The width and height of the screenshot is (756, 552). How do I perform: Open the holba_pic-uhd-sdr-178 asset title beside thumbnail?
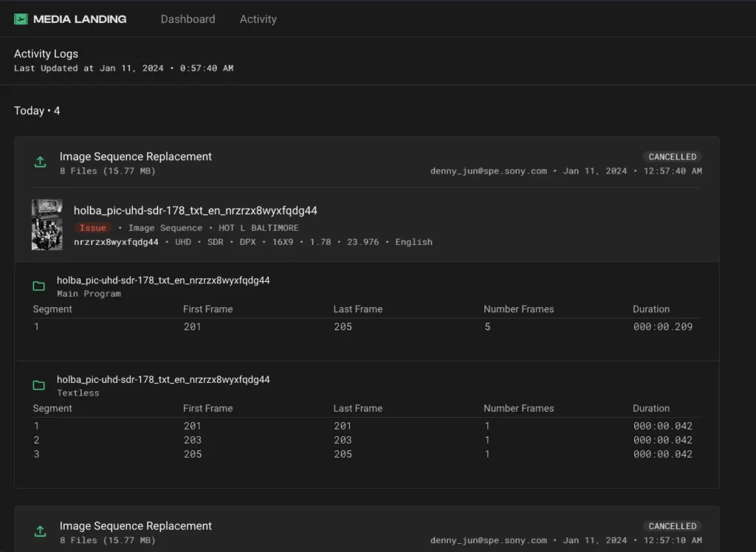coord(195,210)
